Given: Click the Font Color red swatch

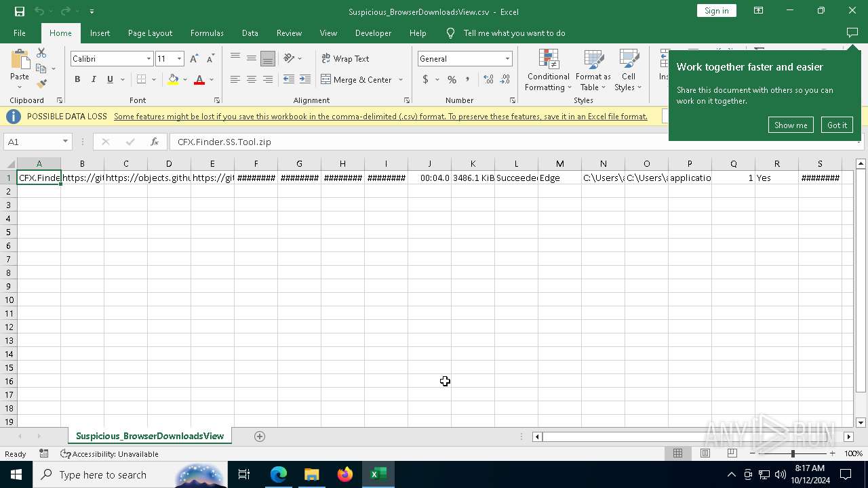Looking at the screenshot, I should pyautogui.click(x=199, y=79).
